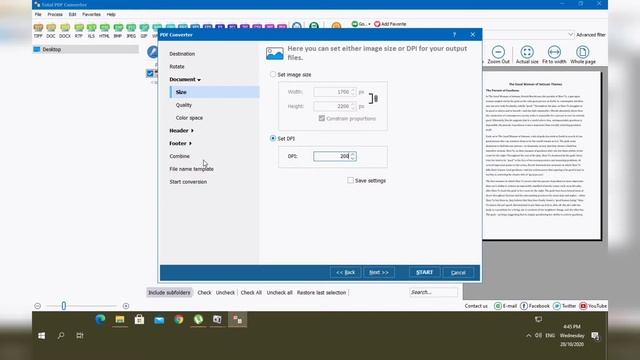Open the Facebook link
Viewport: 640px width, 360px height.
coord(535,306)
